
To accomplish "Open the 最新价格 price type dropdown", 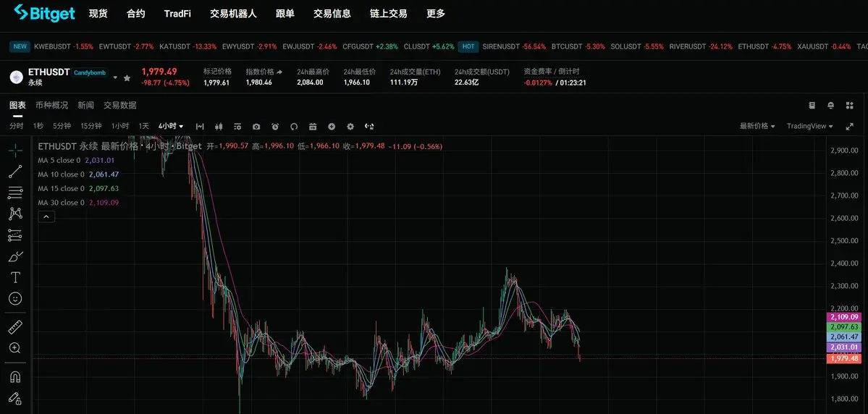I will pos(757,126).
